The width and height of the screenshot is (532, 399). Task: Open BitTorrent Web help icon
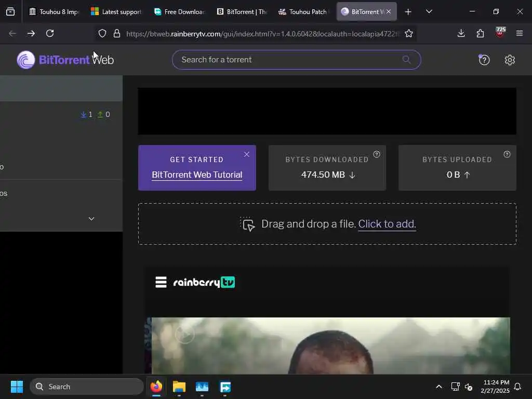484,60
